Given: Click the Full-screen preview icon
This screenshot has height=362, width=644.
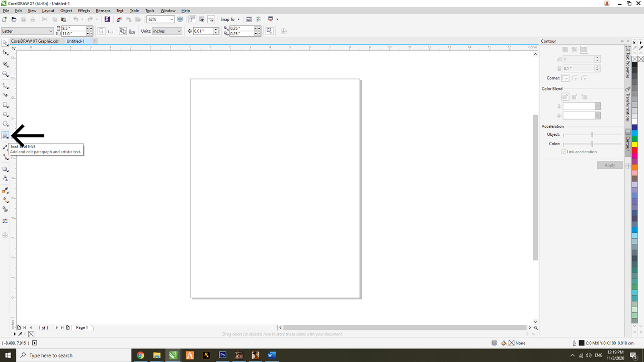Looking at the screenshot, I should tap(180, 19).
